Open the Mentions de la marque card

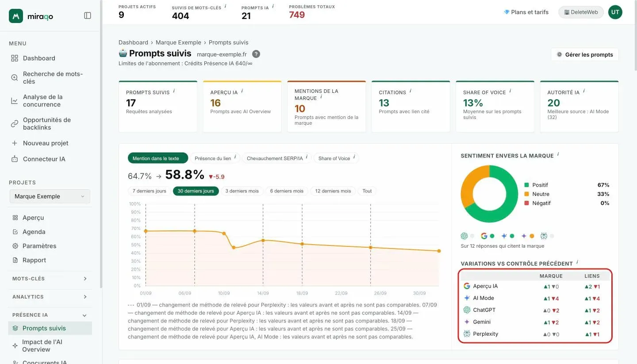point(326,106)
